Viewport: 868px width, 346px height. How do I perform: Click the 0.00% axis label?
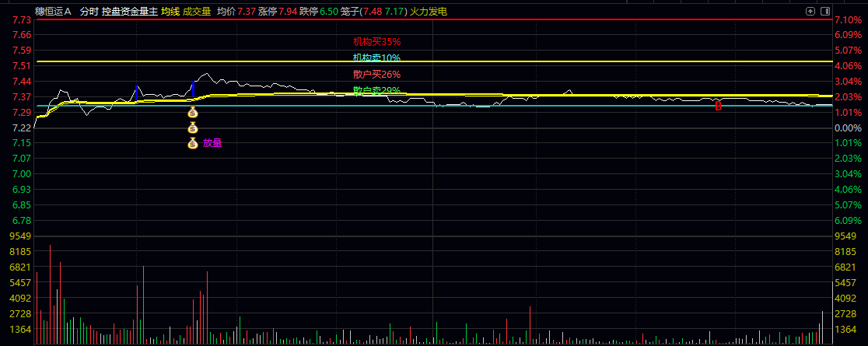(849, 128)
